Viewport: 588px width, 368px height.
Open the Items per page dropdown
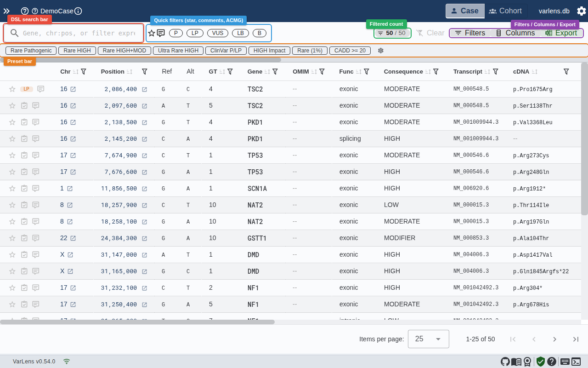428,339
